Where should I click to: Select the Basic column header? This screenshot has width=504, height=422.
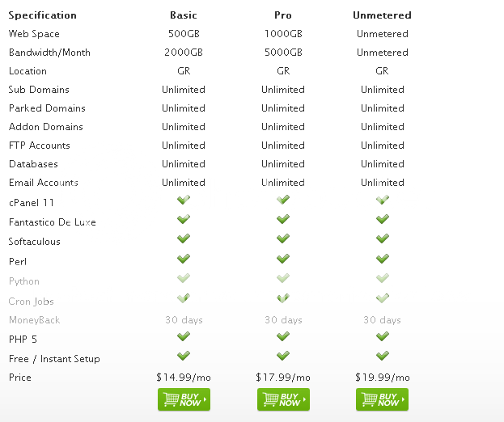tap(184, 15)
